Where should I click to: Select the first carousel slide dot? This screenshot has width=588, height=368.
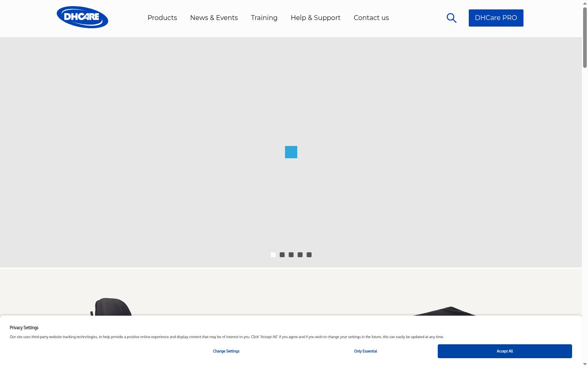coord(273,255)
